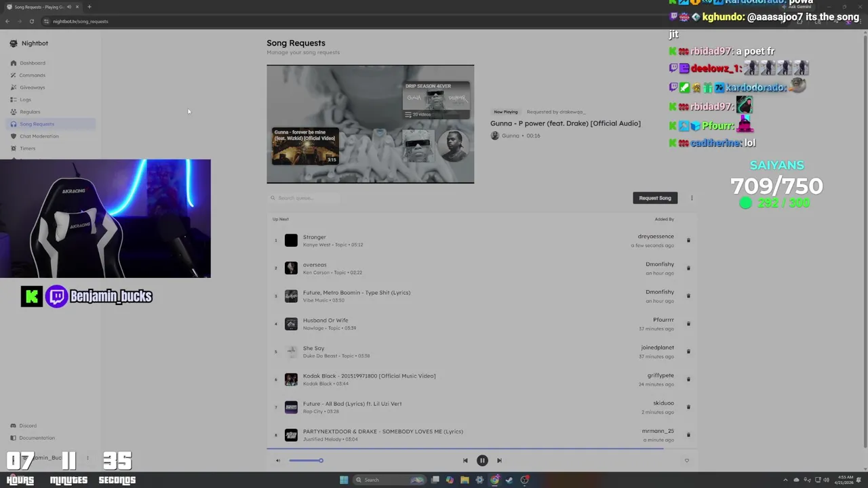Screen dimensions: 868x488
Task: Click user dreyaessence in Added By column
Action: pyautogui.click(x=656, y=237)
